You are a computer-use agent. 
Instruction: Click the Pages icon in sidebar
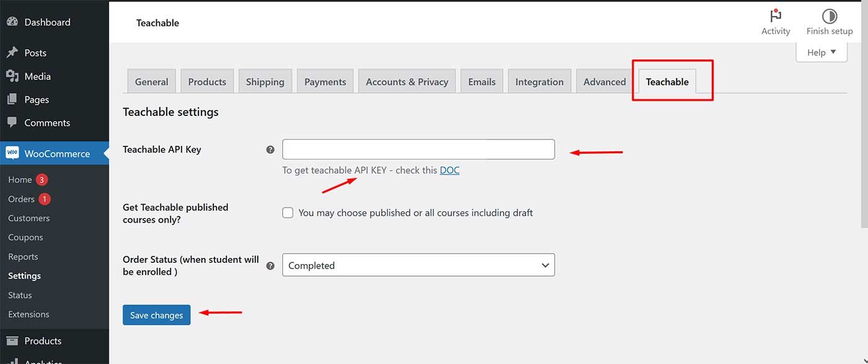point(12,99)
